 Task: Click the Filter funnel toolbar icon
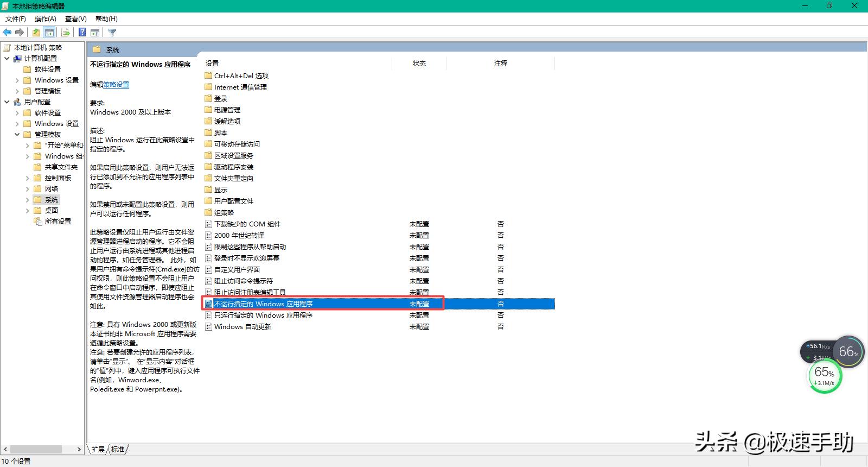112,33
